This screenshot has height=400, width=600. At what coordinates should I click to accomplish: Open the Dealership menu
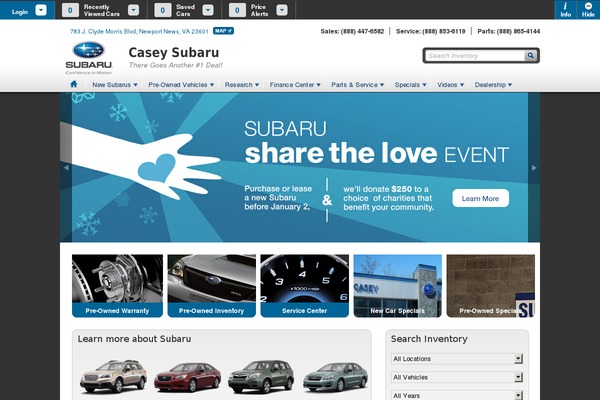coord(493,85)
